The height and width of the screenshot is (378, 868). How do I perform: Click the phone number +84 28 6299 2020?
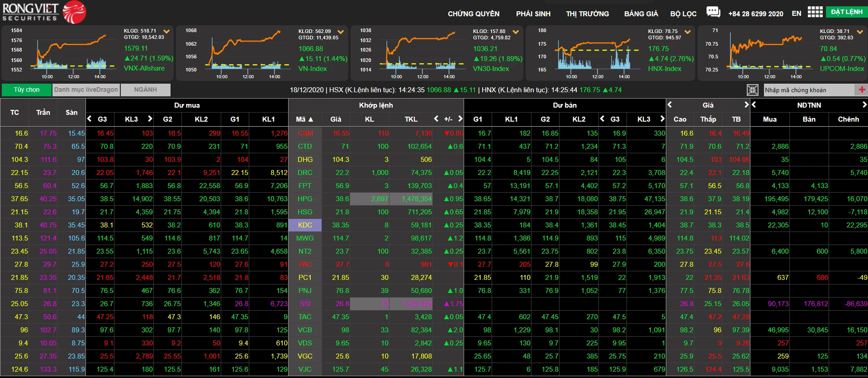[x=755, y=14]
